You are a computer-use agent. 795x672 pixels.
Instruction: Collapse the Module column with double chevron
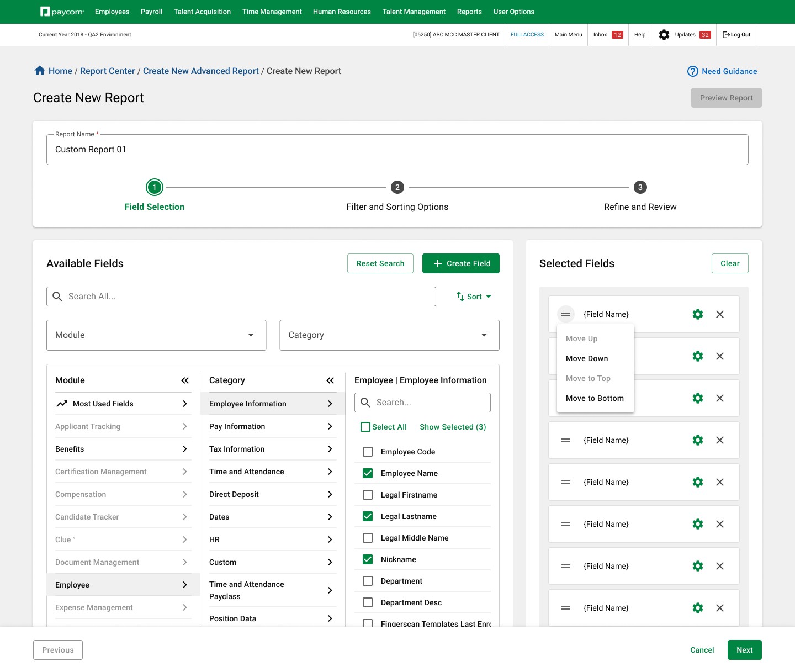point(185,380)
